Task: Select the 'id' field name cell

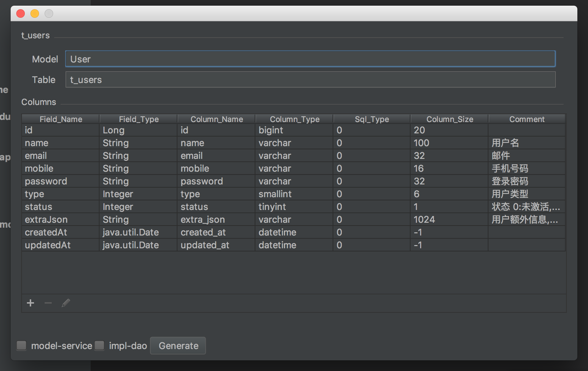Action: click(x=61, y=130)
